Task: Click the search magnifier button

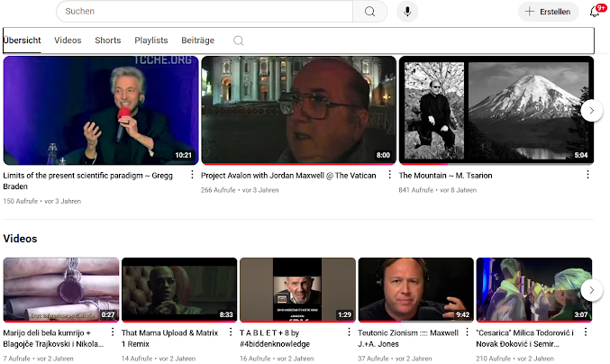Action: click(369, 12)
